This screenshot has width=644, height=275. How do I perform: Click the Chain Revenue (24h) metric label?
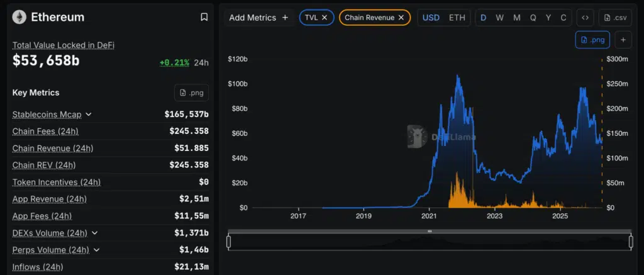click(53, 148)
